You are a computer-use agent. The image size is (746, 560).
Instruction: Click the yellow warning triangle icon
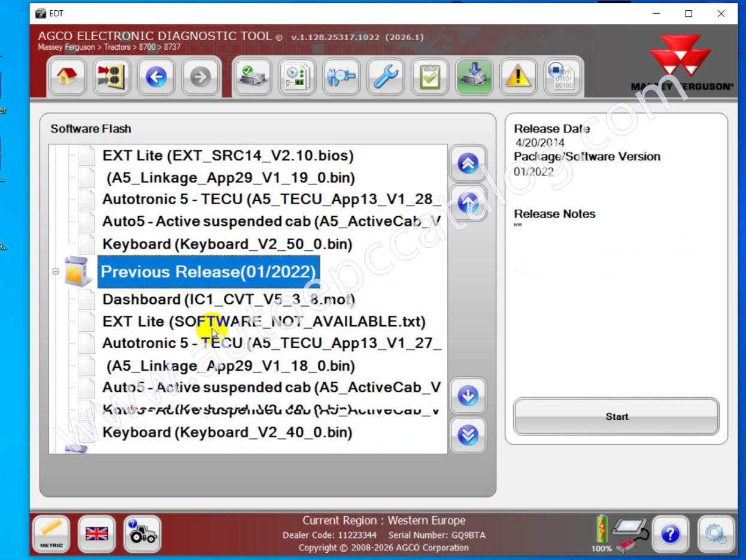coord(518,77)
